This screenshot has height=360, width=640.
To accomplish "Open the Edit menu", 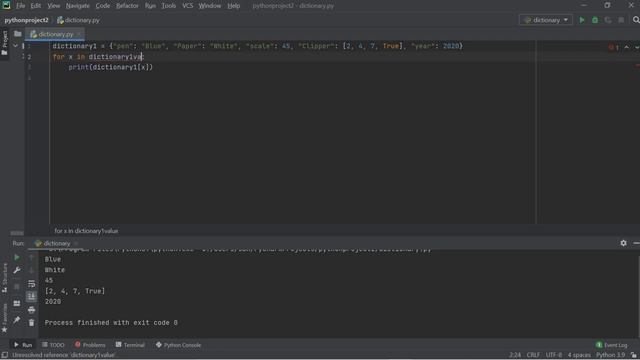I will pos(36,6).
